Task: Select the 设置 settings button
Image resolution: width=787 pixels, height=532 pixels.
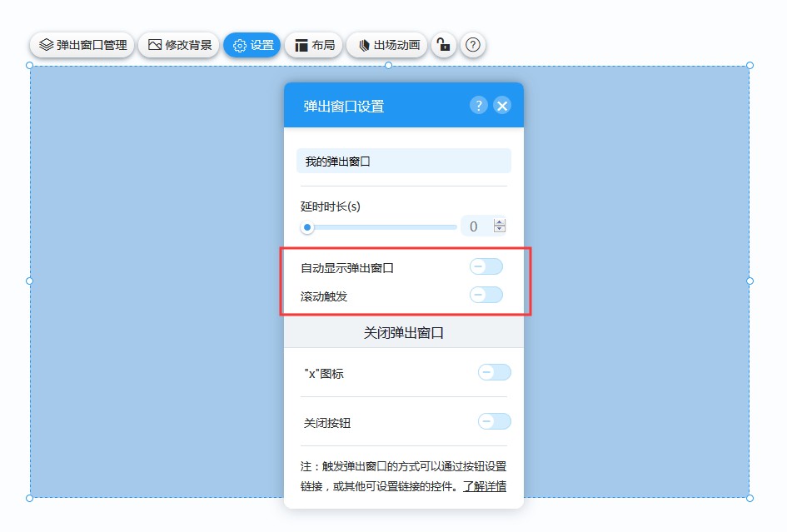Action: [252, 45]
